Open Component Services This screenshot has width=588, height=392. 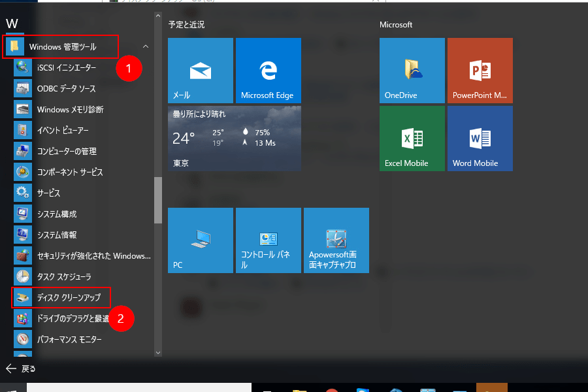[x=61, y=172]
